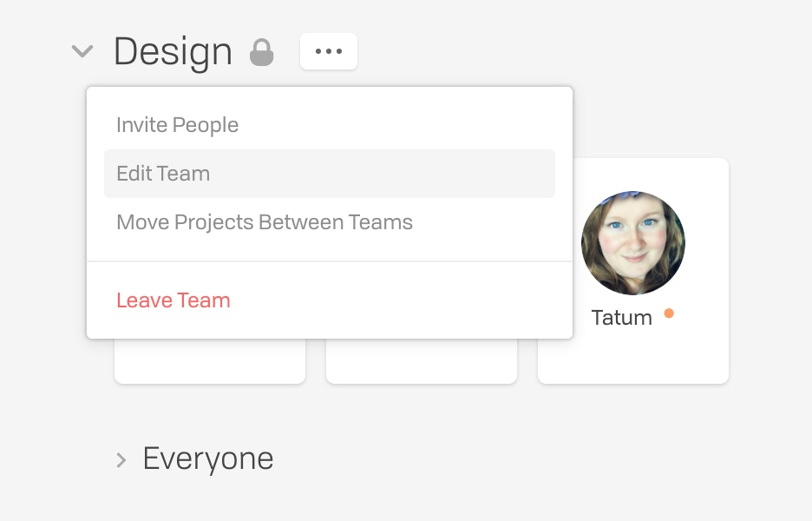Collapse the Design team section chevron
This screenshot has height=521, width=812.
click(x=82, y=51)
